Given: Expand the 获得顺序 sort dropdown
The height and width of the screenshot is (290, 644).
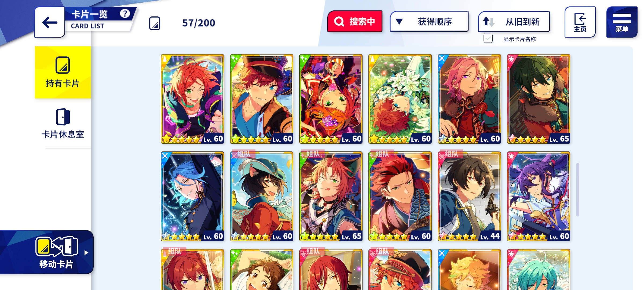Looking at the screenshot, I should point(429,21).
